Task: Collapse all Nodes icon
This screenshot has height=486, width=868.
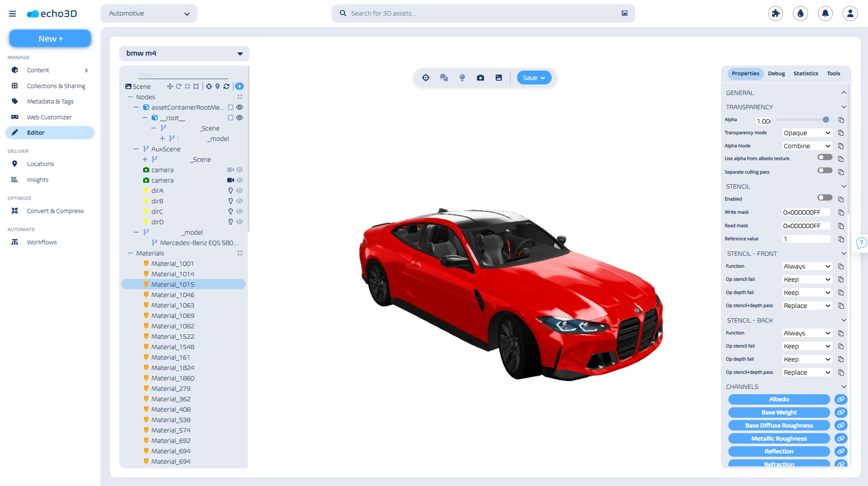Action: [x=240, y=97]
